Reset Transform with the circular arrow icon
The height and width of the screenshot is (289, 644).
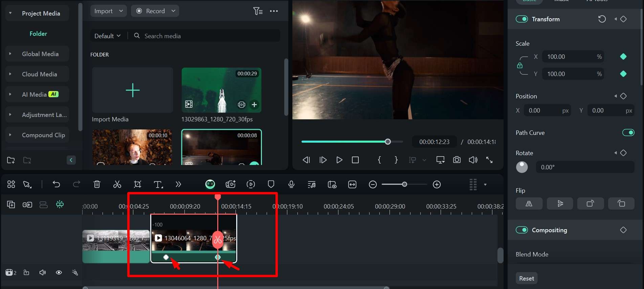coord(602,19)
